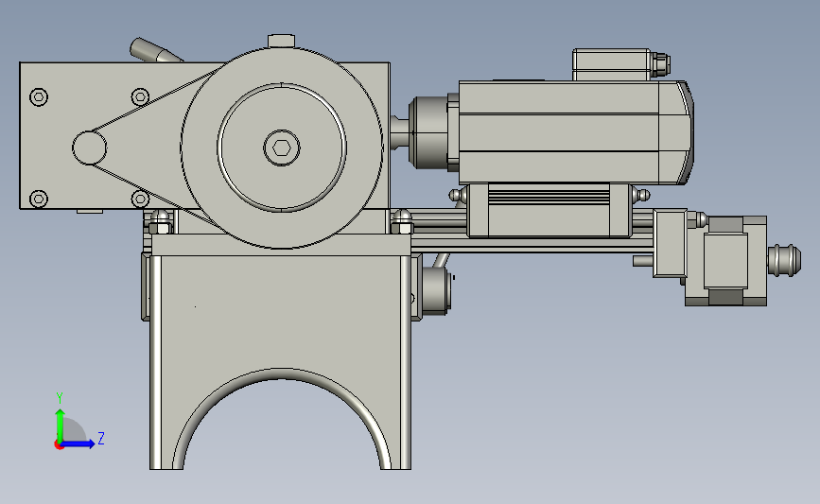The height and width of the screenshot is (504, 820).
Task: Select the hex socket bolt at the large pulley center
Action: point(282,148)
